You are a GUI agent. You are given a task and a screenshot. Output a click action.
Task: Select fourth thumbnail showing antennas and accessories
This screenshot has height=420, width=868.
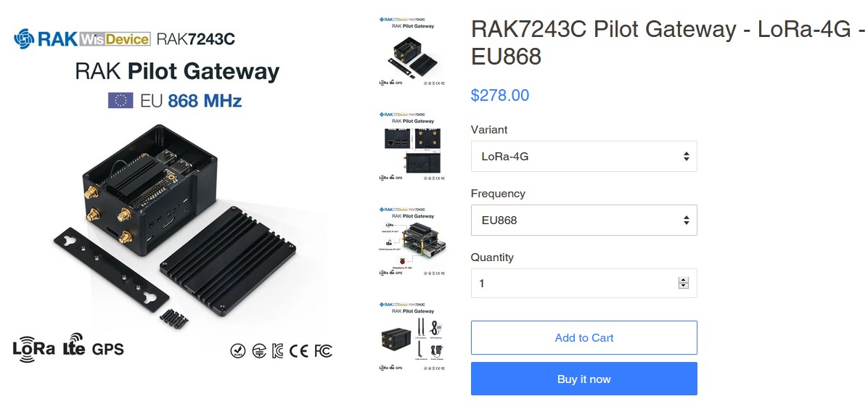point(412,337)
